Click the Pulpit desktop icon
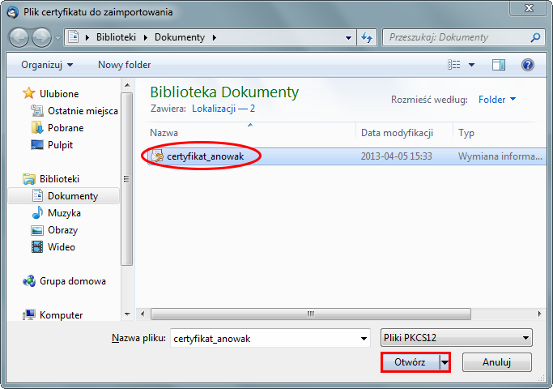 (x=37, y=145)
